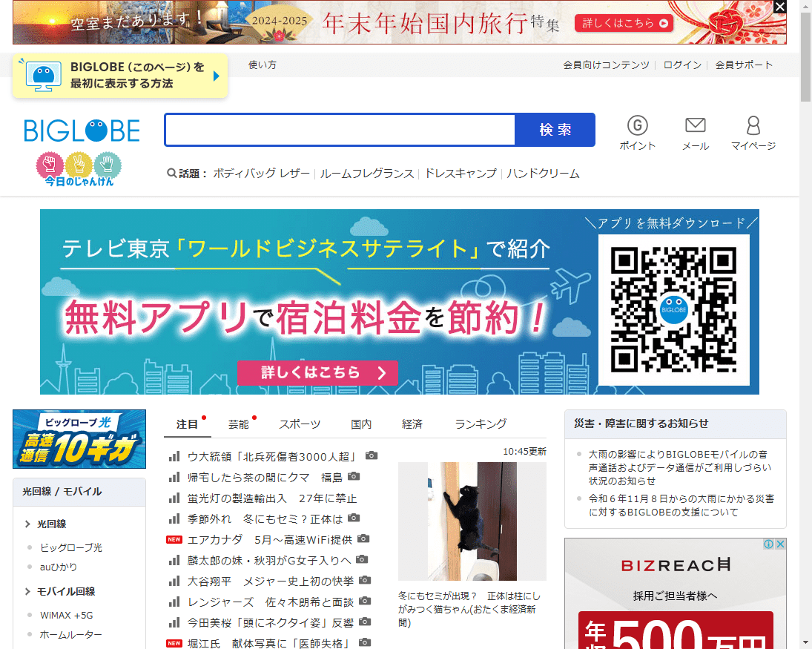The image size is (812, 649).
Task: Open the ホームルーター sidebar link
Action: [x=71, y=634]
